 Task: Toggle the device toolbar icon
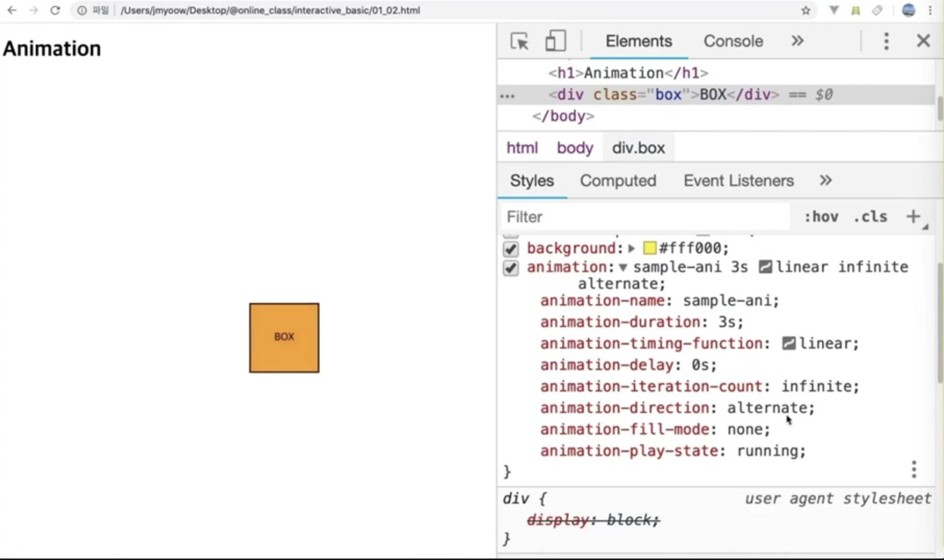coord(555,41)
